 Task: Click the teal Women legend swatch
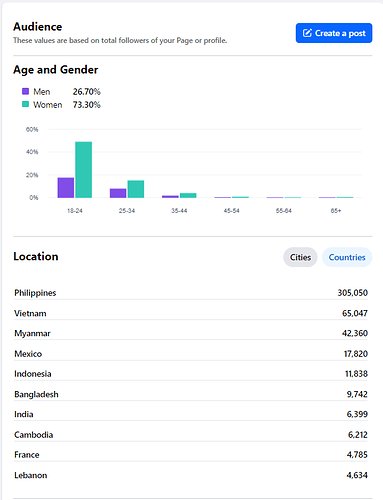(25, 104)
